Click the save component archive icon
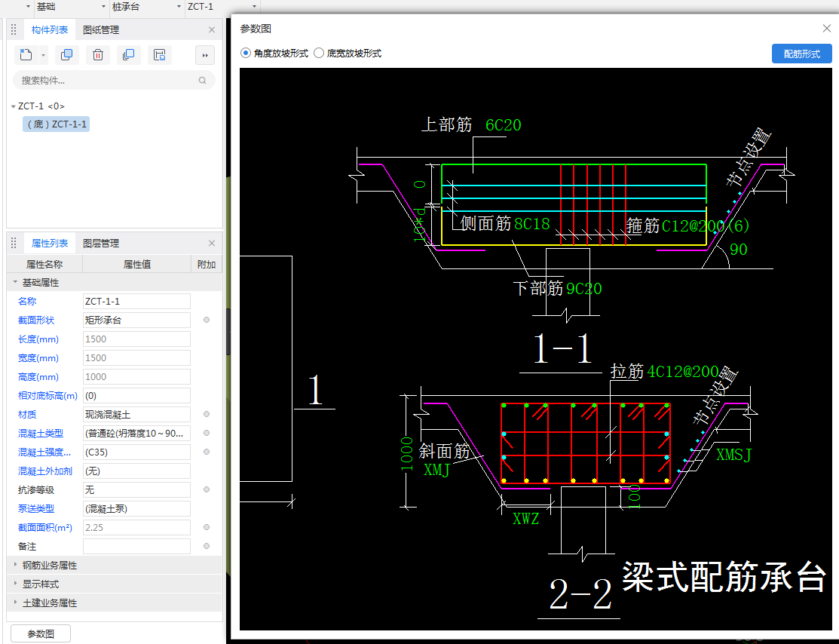 pos(160,54)
